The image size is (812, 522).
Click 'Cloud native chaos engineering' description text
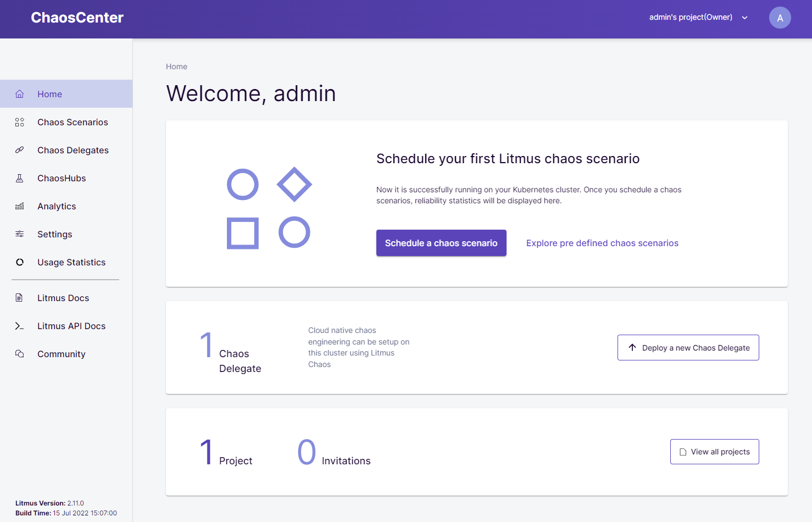pos(359,347)
